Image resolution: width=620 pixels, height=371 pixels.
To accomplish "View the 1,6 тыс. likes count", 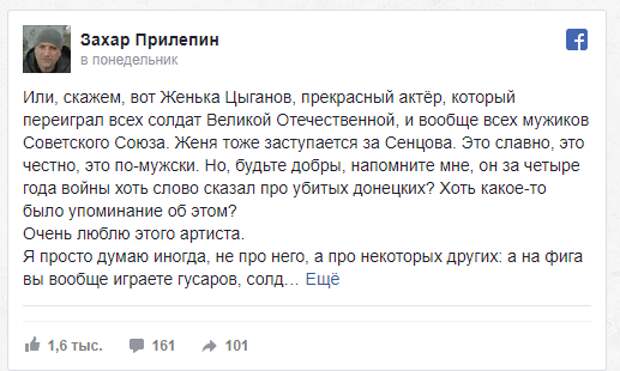I will tap(75, 346).
